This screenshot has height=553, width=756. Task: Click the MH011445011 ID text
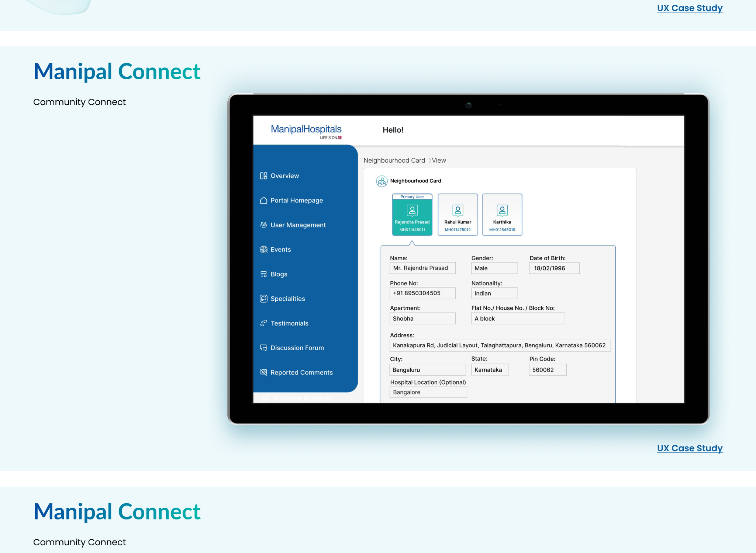pos(412,230)
